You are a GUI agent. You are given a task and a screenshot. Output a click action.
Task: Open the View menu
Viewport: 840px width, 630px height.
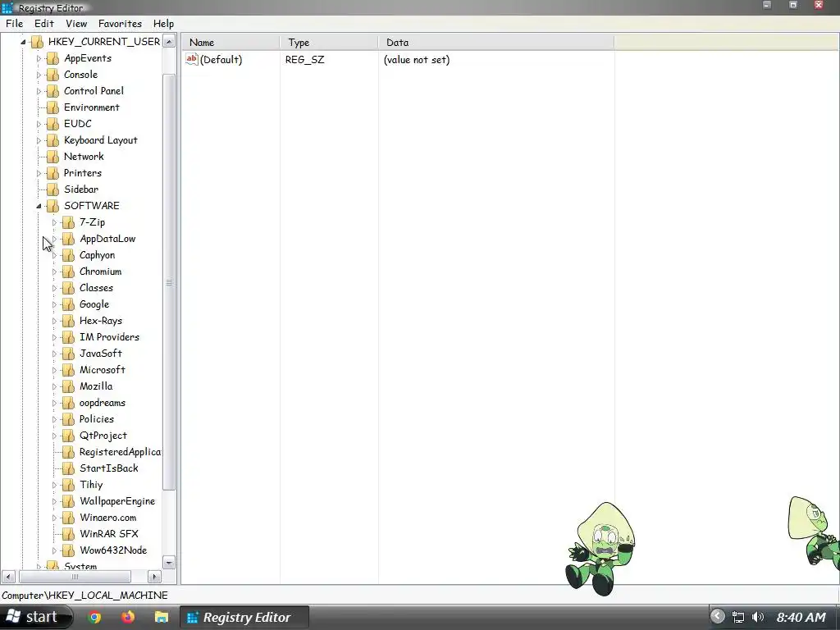pos(76,24)
